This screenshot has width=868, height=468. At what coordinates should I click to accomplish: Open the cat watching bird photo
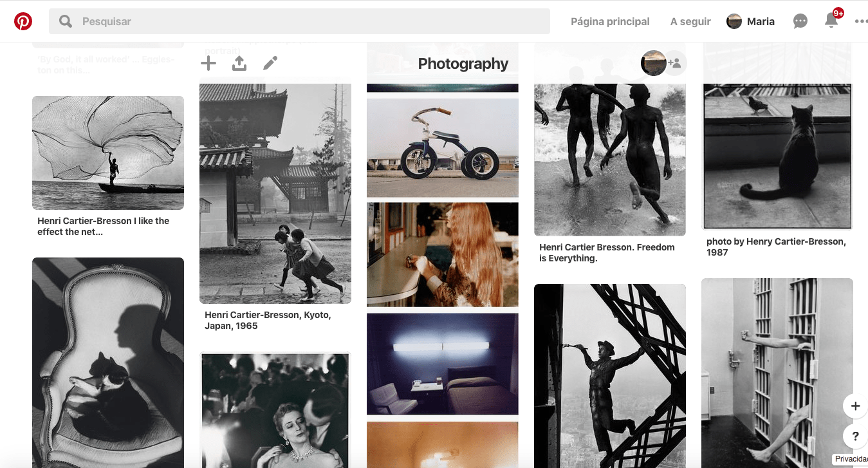(x=777, y=156)
